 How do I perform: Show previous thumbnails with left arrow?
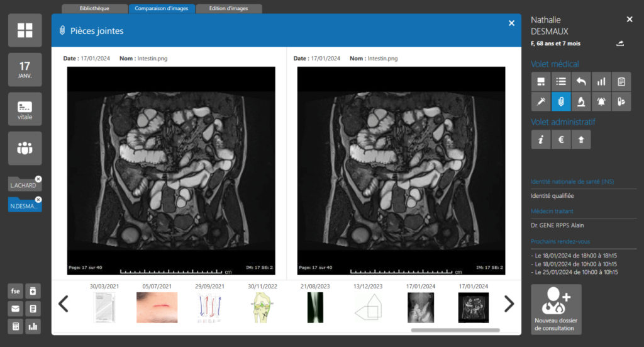point(64,304)
